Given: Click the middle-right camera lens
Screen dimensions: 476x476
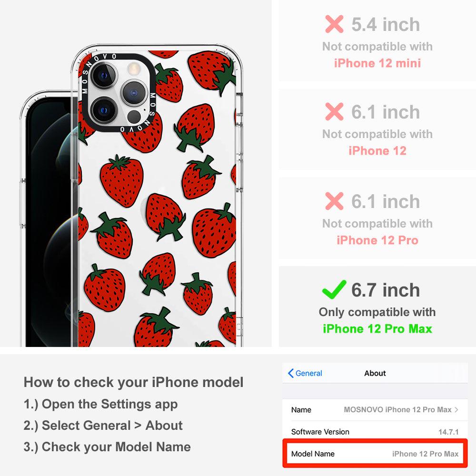Looking at the screenshot, I should point(134,93).
